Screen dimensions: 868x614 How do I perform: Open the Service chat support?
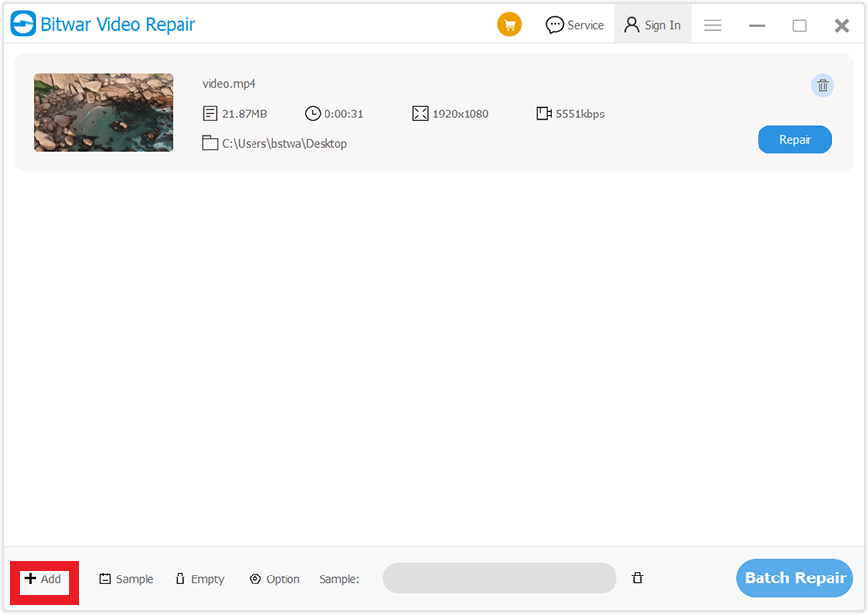click(x=575, y=25)
